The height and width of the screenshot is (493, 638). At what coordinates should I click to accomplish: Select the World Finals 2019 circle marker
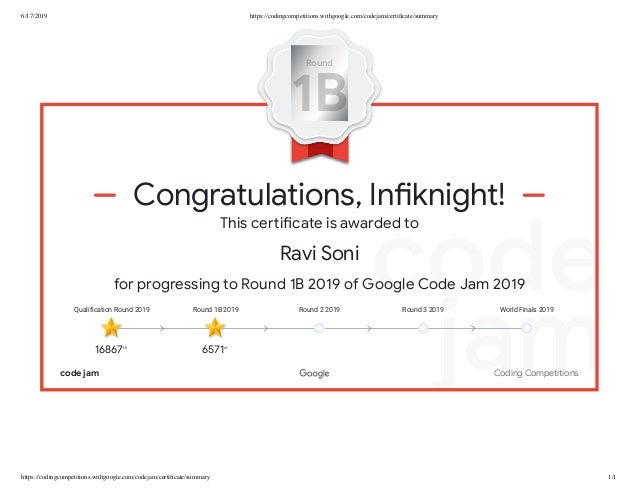pyautogui.click(x=527, y=328)
